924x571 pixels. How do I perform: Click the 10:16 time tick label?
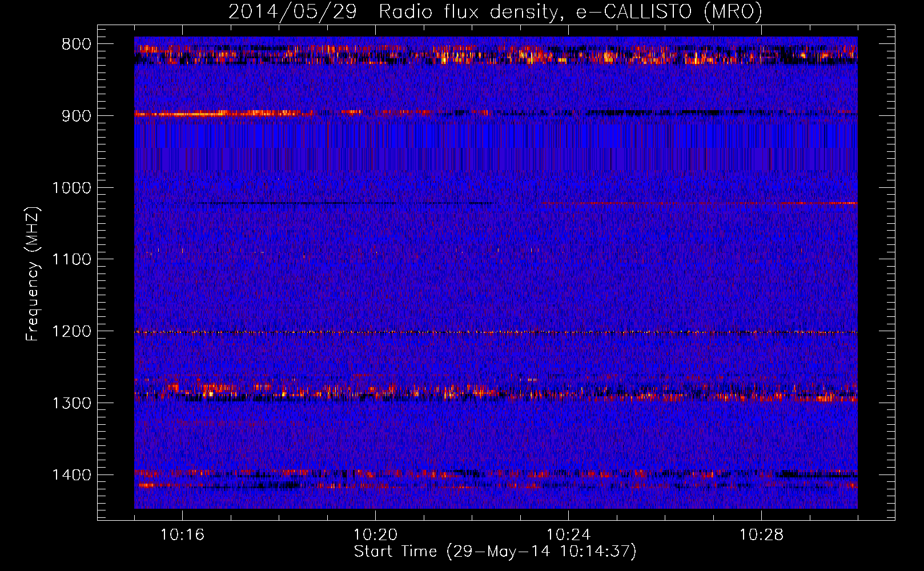pos(182,535)
